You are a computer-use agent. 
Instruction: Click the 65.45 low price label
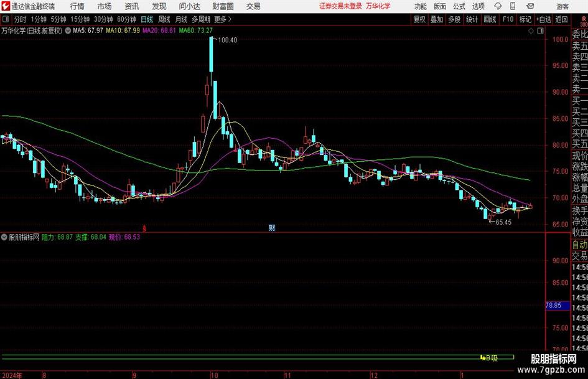(x=503, y=222)
